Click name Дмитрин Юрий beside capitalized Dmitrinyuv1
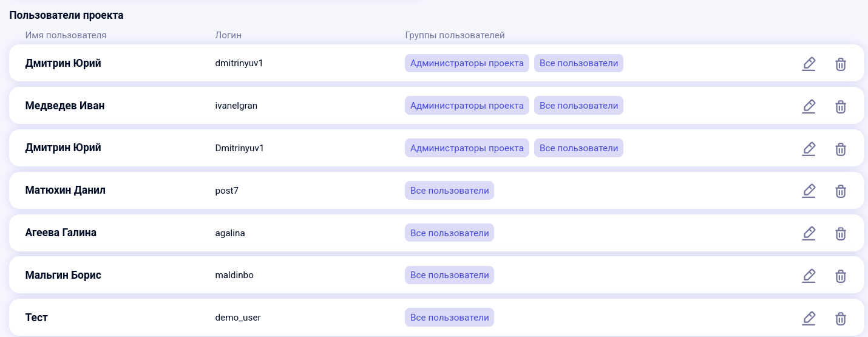 point(63,148)
